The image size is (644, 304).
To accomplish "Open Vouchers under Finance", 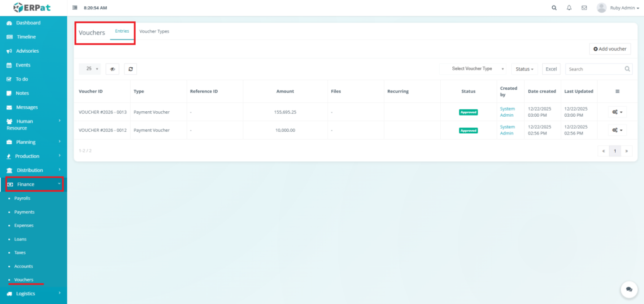I will [24, 280].
